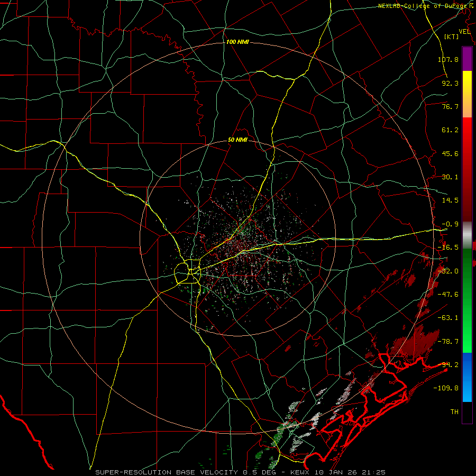Click the purple band of the velocity color scale
This screenshot has height=476, width=476.
[x=467, y=59]
